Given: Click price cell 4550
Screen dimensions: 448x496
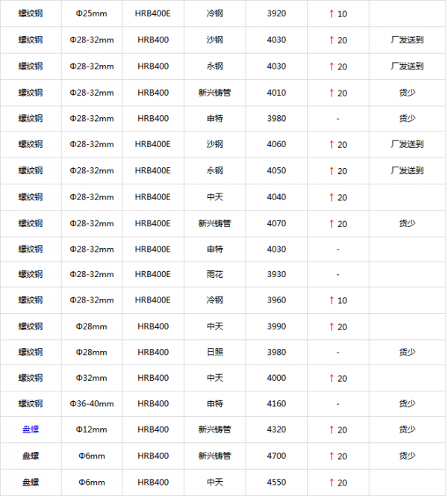Looking at the screenshot, I should [276, 483].
